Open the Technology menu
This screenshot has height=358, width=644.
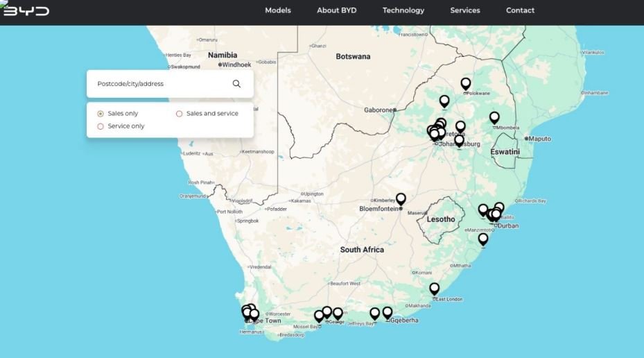403,10
